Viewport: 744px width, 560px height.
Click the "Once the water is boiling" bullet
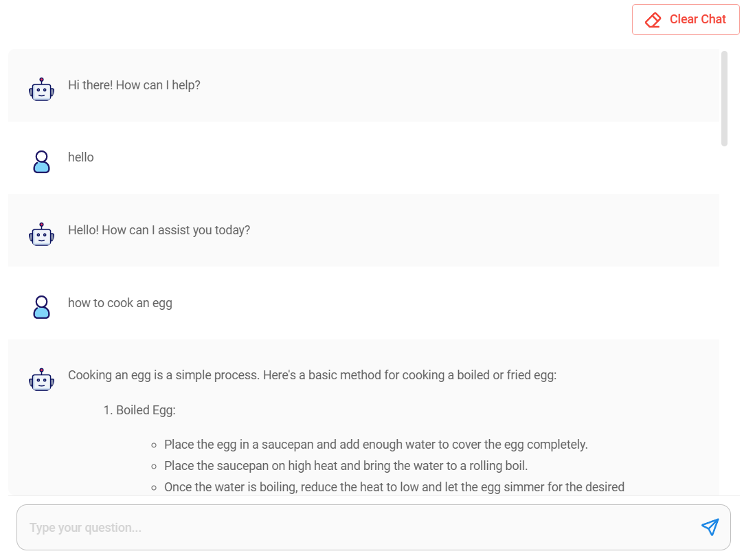click(x=394, y=487)
